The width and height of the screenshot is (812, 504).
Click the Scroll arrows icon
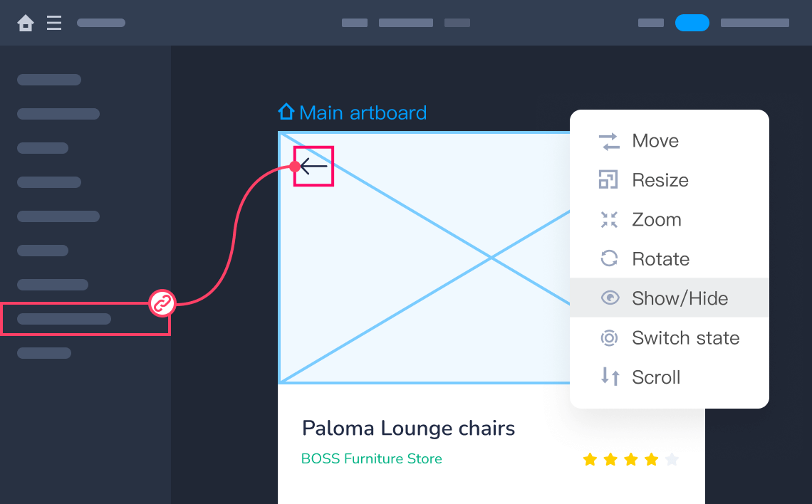[610, 377]
